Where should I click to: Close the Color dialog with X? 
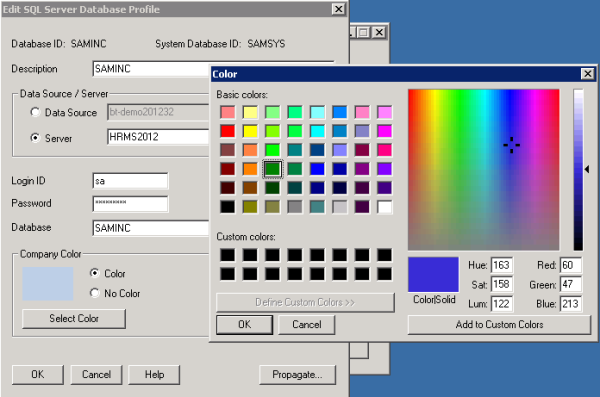click(x=587, y=74)
